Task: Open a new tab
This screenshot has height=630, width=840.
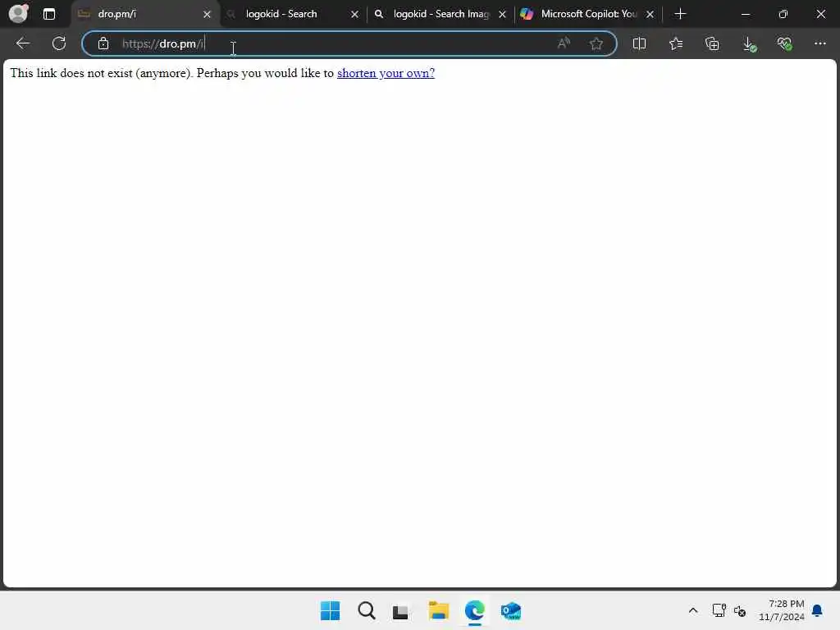Action: [680, 14]
